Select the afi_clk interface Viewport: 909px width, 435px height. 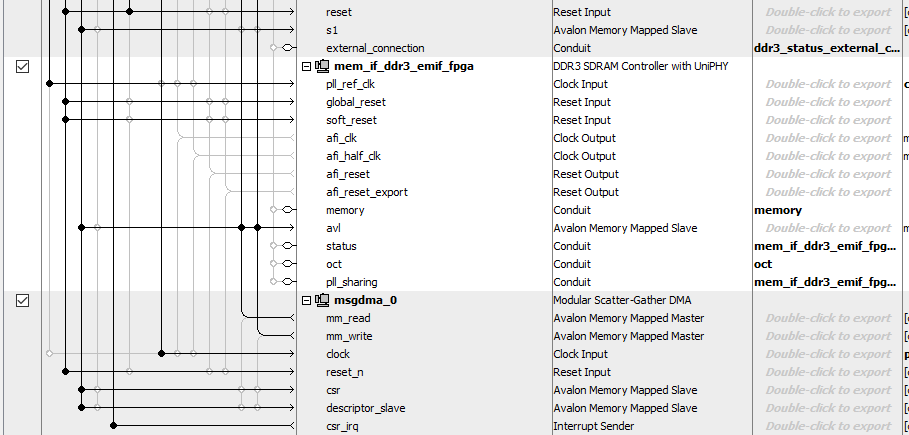coord(341,138)
